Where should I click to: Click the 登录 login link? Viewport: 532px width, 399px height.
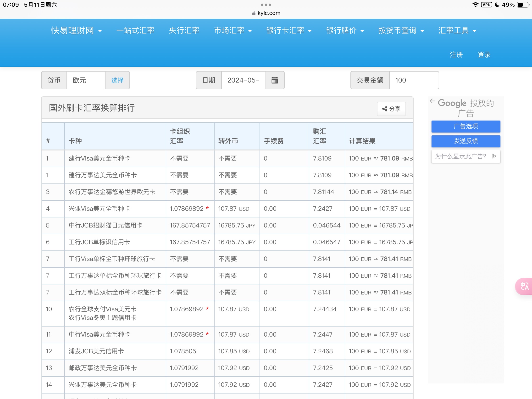pyautogui.click(x=484, y=55)
